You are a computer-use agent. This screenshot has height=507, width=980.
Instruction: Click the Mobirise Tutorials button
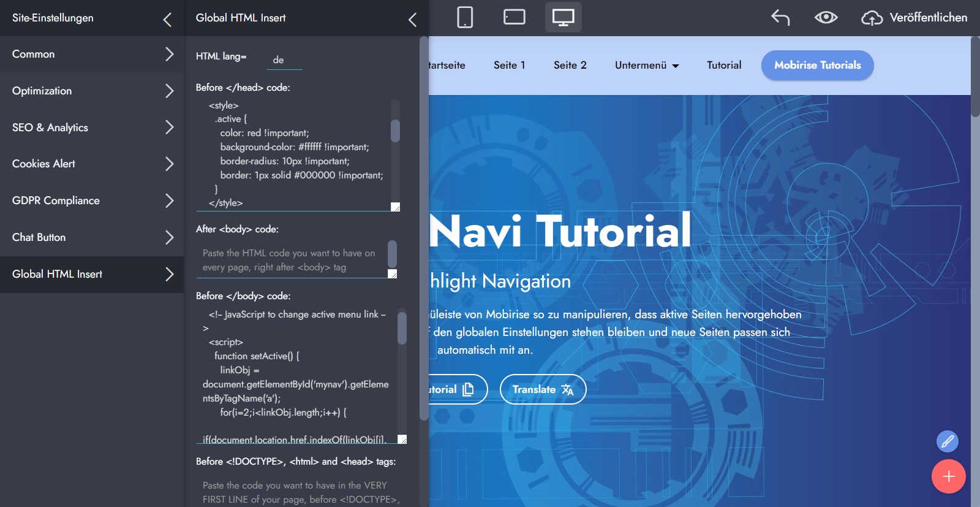[x=817, y=65]
